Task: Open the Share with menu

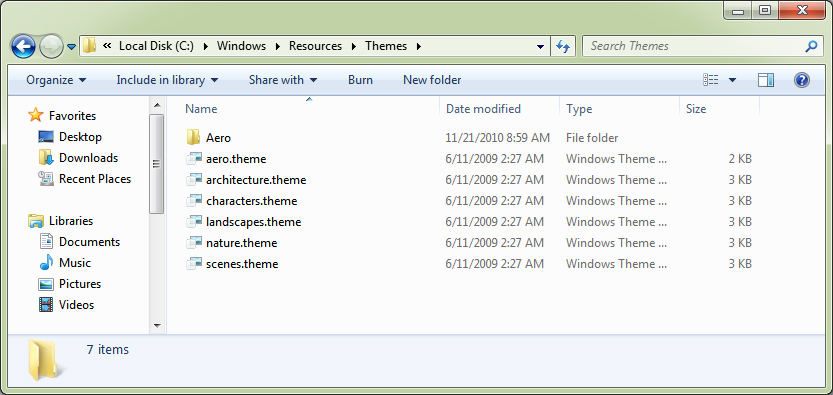Action: pos(283,80)
